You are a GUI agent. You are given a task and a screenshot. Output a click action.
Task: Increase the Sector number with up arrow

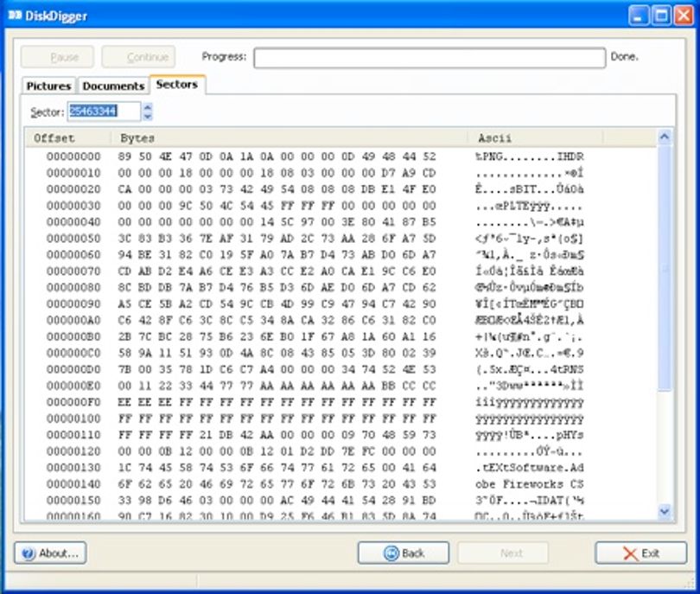147,106
